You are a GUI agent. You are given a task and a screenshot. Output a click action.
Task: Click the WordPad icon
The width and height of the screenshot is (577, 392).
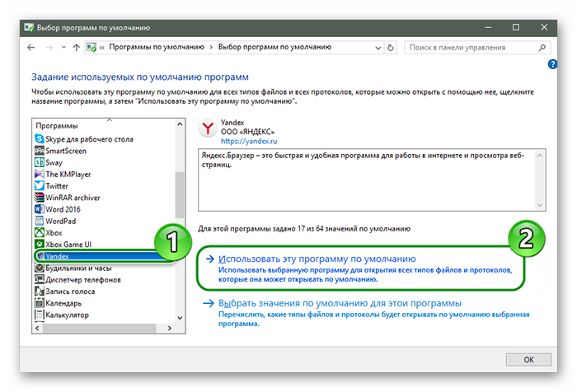click(39, 221)
